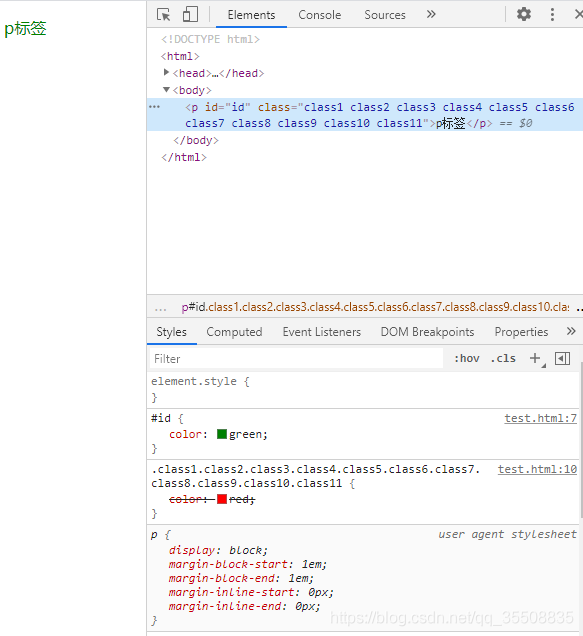Open the DOM Breakpoints sub-tab

427,332
